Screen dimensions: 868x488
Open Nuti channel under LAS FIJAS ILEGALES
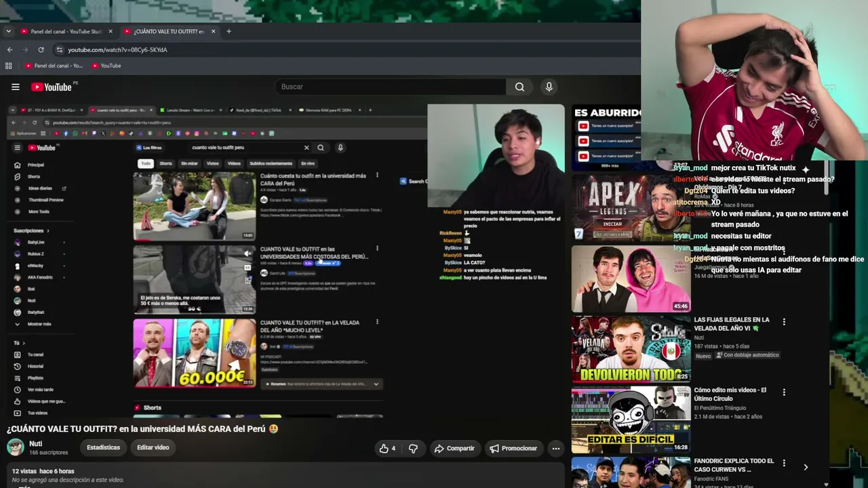click(699, 337)
